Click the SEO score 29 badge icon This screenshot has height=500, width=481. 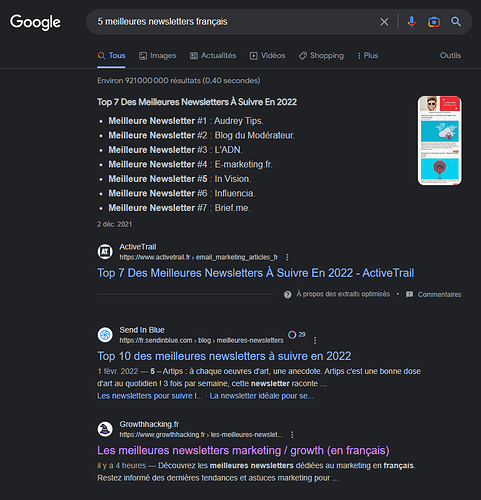point(292,335)
